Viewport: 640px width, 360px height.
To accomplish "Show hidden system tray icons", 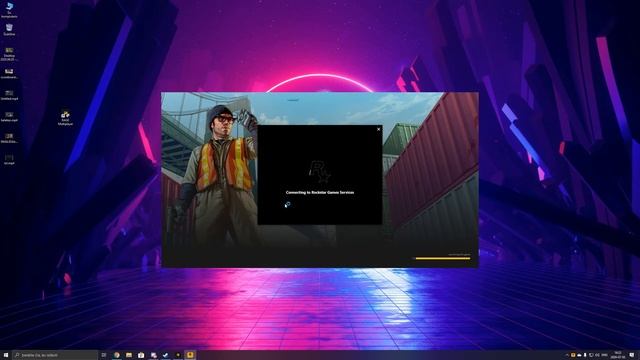I will pos(567,355).
